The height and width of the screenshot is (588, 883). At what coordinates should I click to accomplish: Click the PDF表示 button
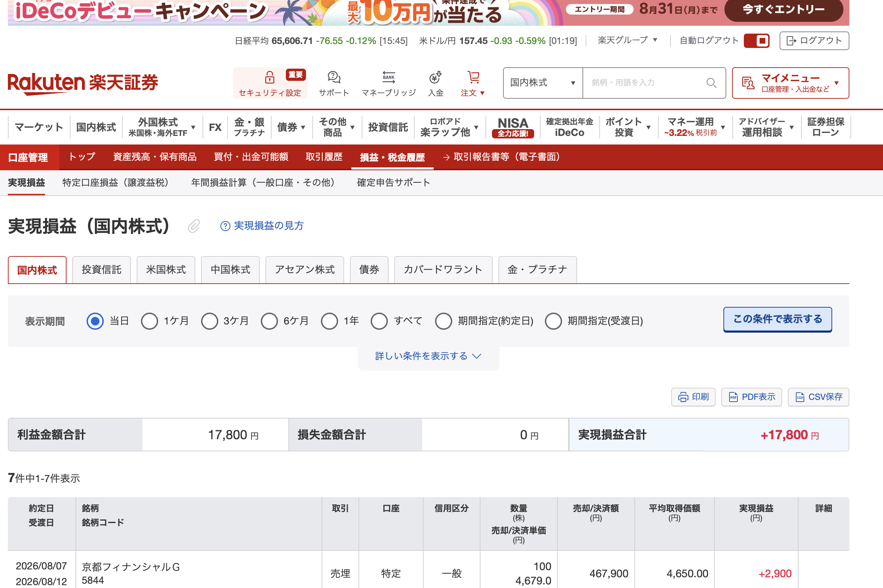point(751,397)
